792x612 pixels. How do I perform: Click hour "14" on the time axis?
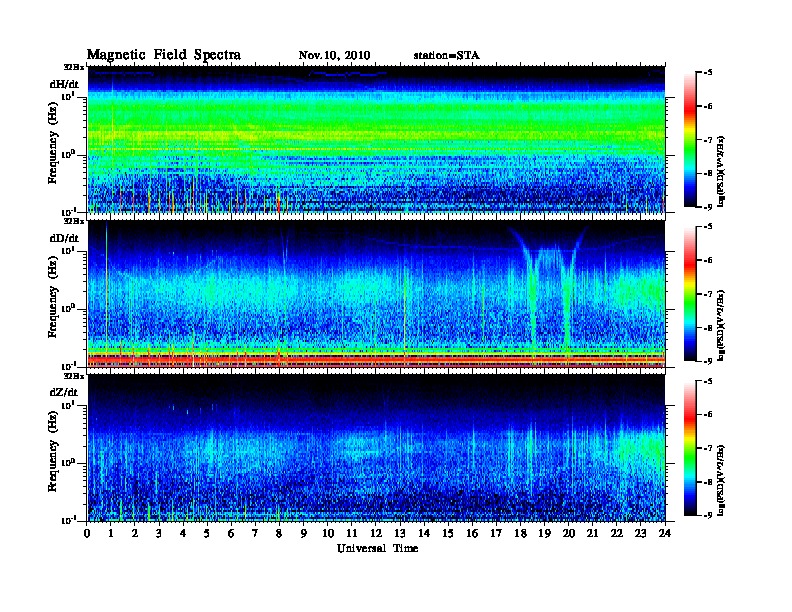[424, 534]
